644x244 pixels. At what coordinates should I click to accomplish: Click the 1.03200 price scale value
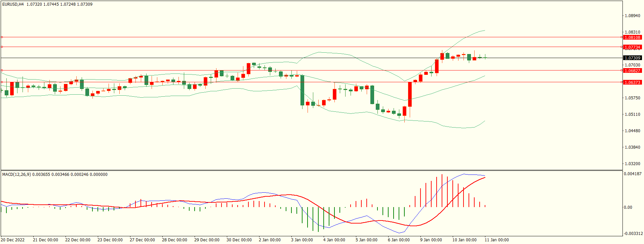(632, 164)
